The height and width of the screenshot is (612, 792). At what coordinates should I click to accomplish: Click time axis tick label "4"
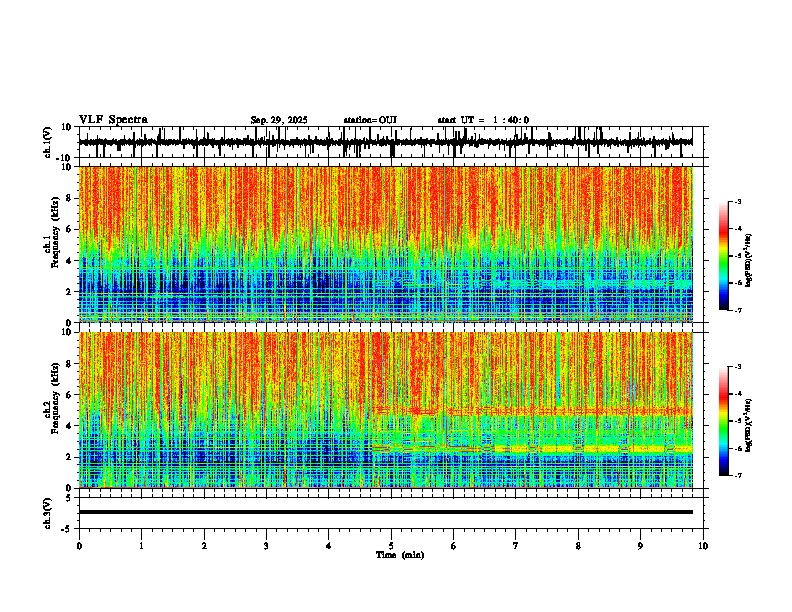(x=329, y=546)
